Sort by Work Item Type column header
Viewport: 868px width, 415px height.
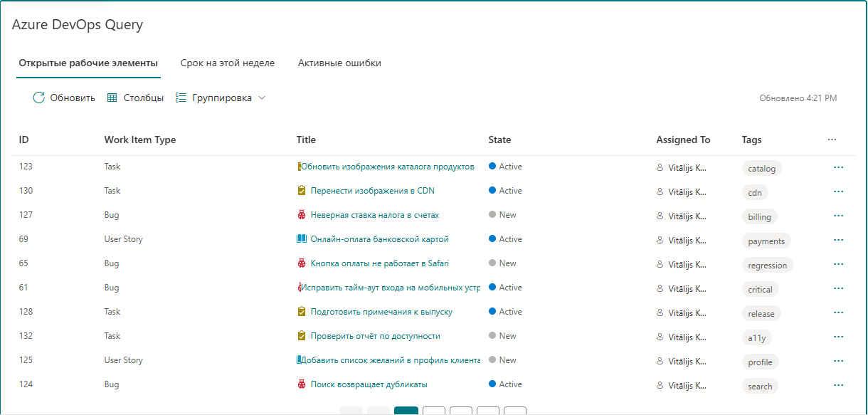coord(140,140)
